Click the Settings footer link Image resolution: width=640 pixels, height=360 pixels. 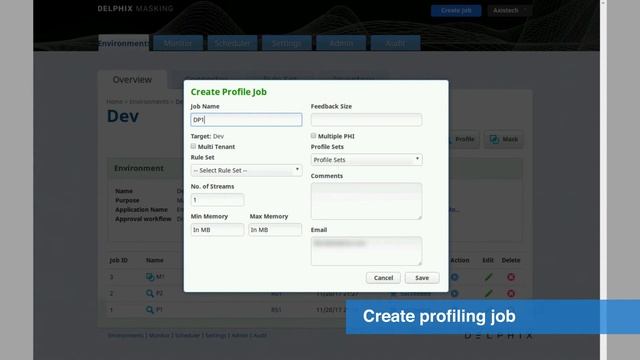tap(216, 335)
